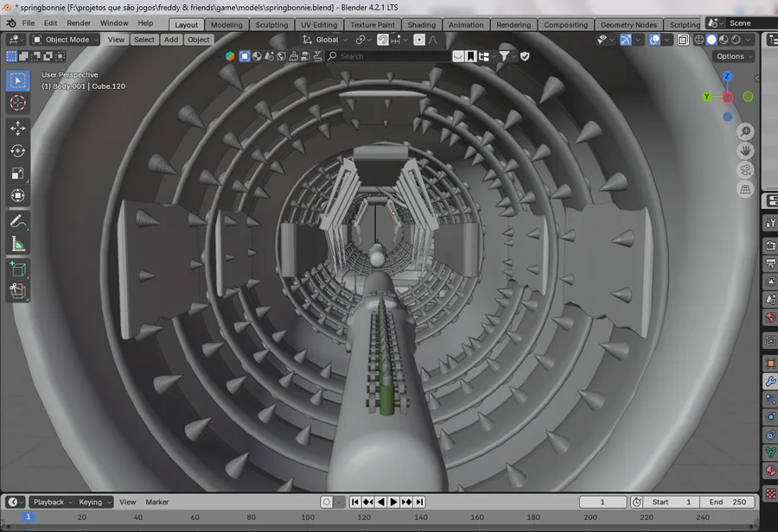Viewport: 778px width, 532px height.
Task: Click the use preview range clock icon
Action: click(x=636, y=502)
